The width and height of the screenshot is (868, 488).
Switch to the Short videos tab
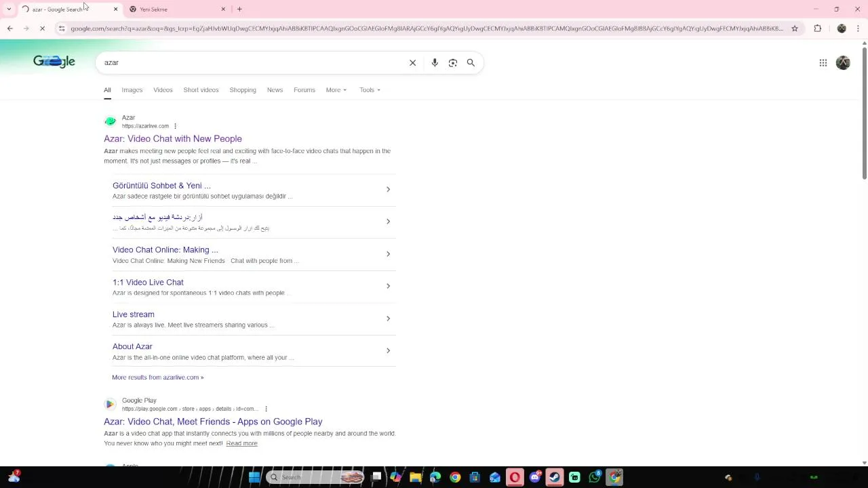pyautogui.click(x=201, y=89)
